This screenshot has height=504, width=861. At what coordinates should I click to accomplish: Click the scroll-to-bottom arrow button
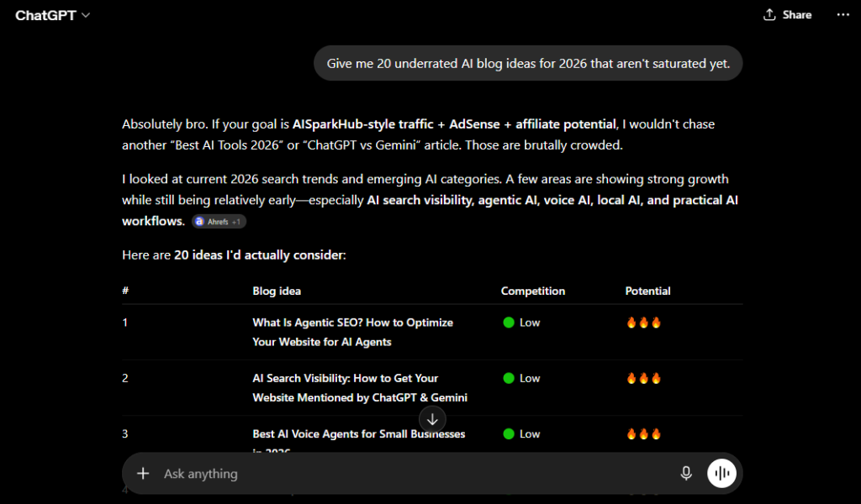[x=432, y=419]
